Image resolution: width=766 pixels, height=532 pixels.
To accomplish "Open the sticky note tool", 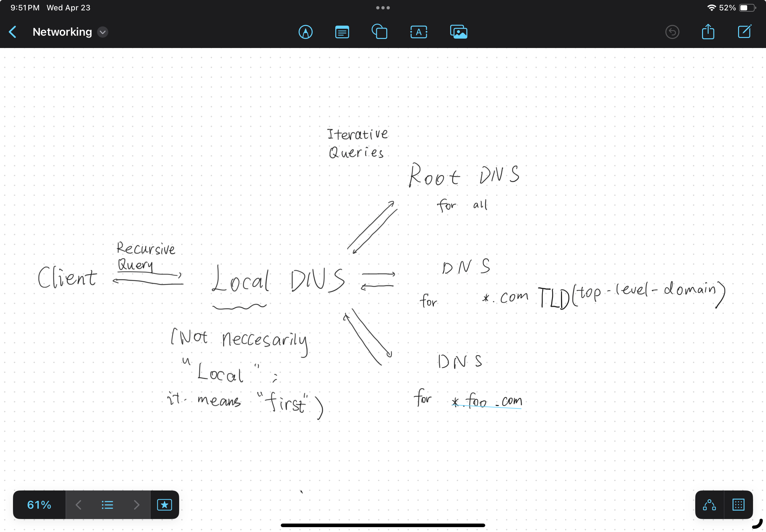I will [x=341, y=32].
